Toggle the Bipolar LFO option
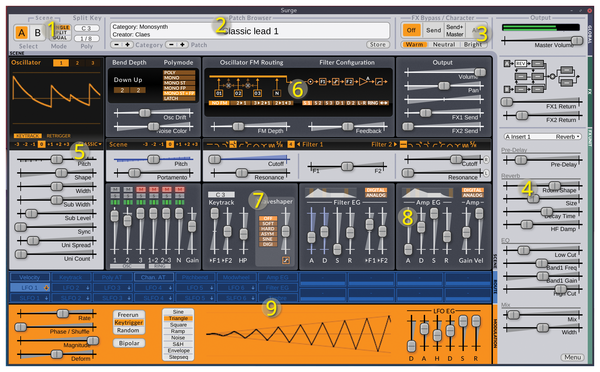This screenshot has width=600, height=372. point(129,343)
